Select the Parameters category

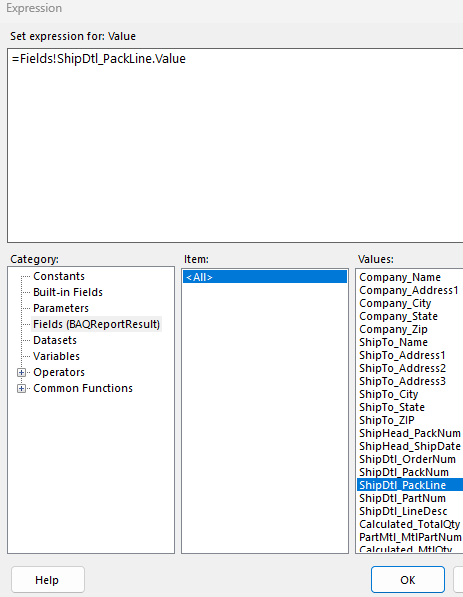61,308
